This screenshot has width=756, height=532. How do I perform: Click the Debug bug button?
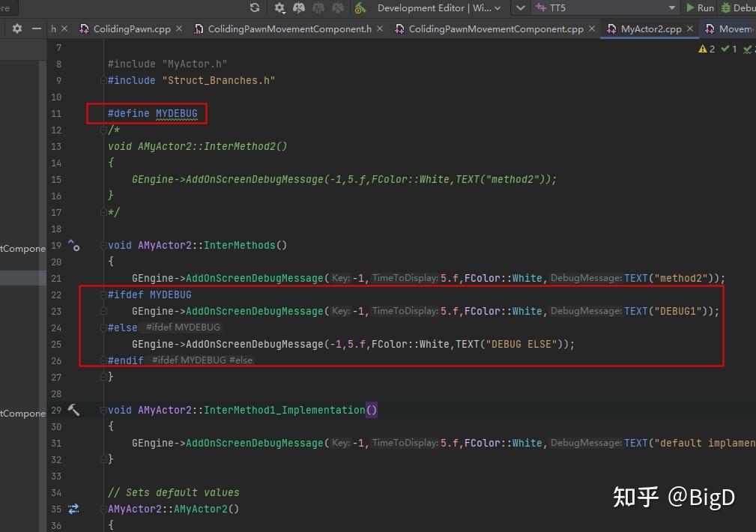pos(738,7)
